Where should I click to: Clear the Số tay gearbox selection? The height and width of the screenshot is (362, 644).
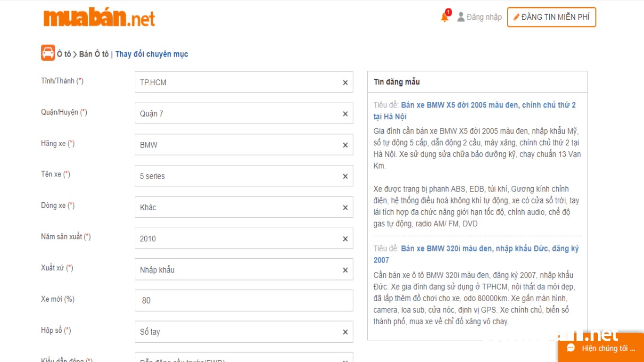click(345, 332)
